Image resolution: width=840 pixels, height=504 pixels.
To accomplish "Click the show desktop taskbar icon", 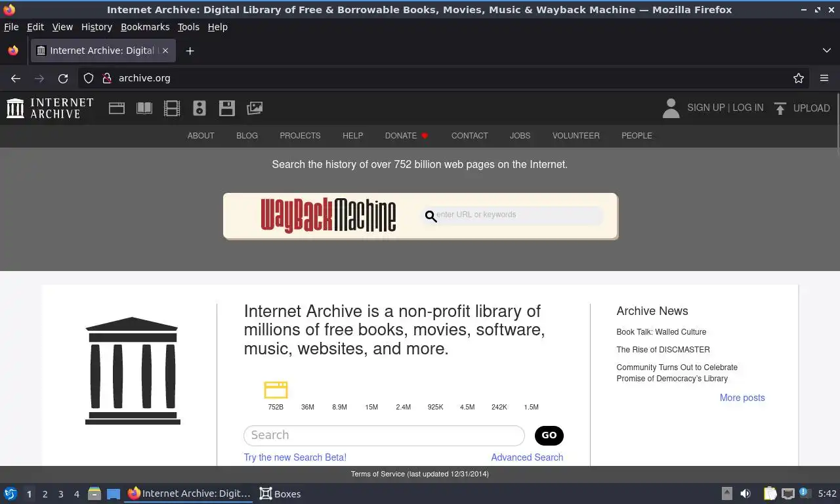I will coord(114,493).
